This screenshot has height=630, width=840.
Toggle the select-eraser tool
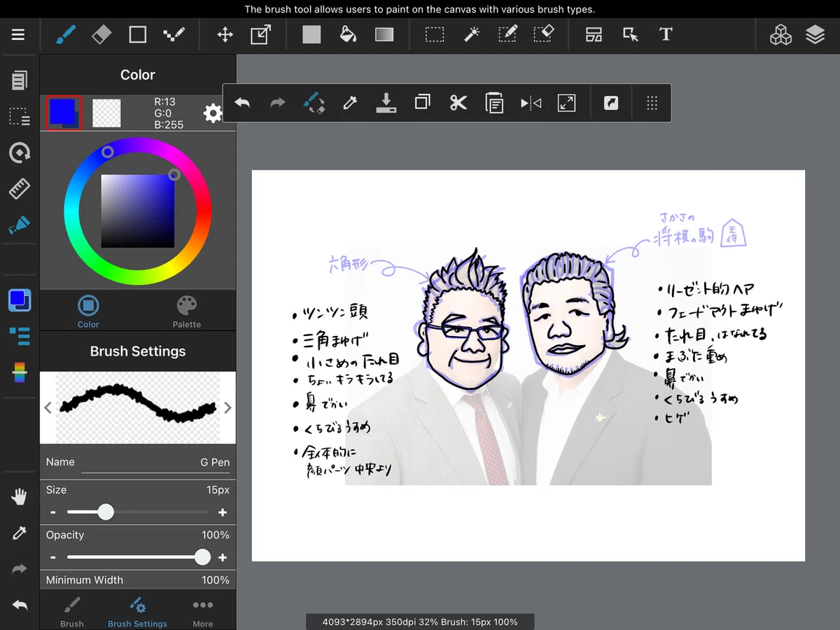[544, 34]
